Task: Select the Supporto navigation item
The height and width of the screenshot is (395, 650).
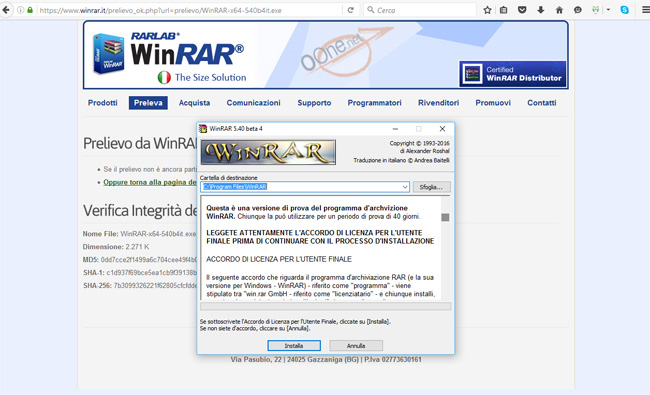Action: point(314,103)
